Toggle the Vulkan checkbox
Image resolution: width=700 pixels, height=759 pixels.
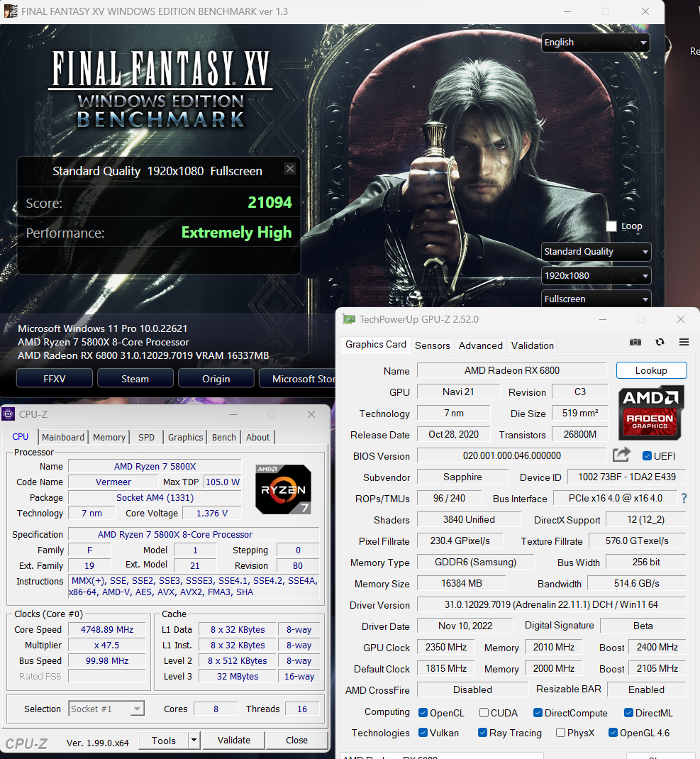[x=423, y=732]
